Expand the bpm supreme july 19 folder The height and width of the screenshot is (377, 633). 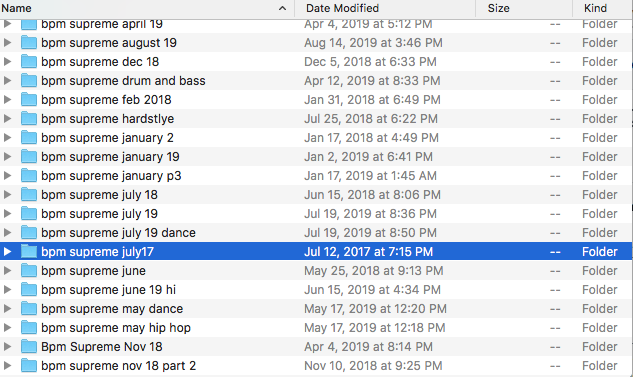tap(7, 213)
